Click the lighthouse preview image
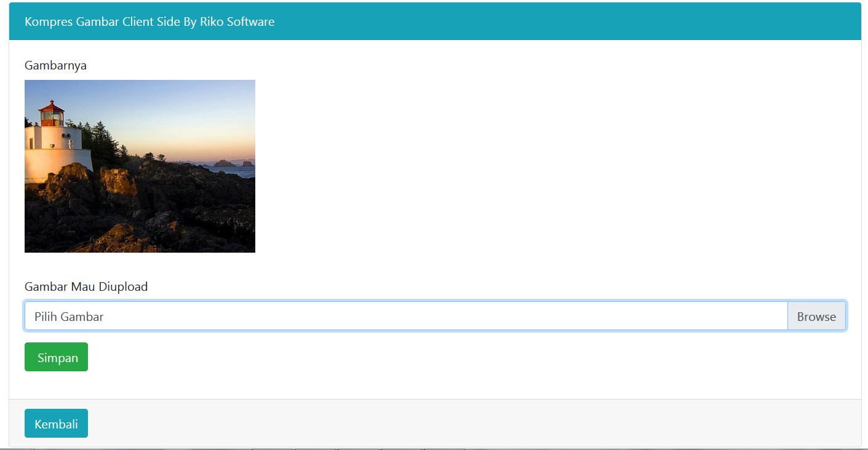 pos(140,166)
